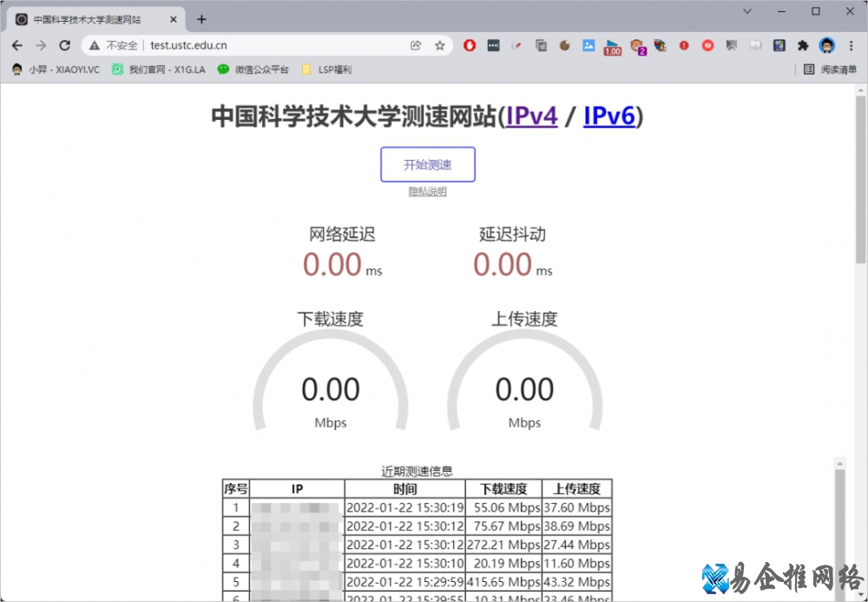
Task: Open the IPv6 link in the heading
Action: (x=608, y=116)
